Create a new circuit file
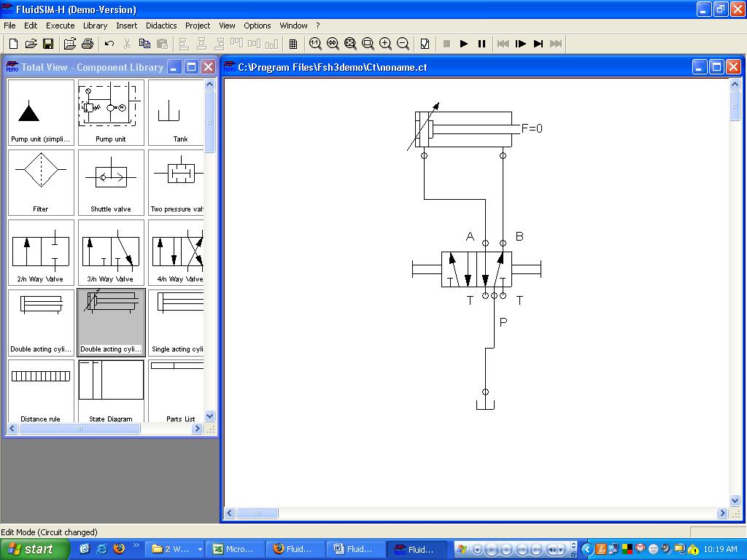Image resolution: width=747 pixels, height=560 pixels. (13, 44)
